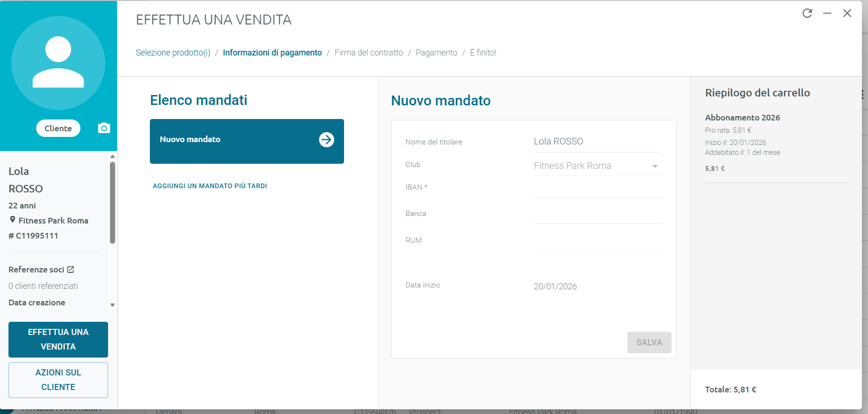Click Fitness Park Roma in client sidebar

coord(53,221)
